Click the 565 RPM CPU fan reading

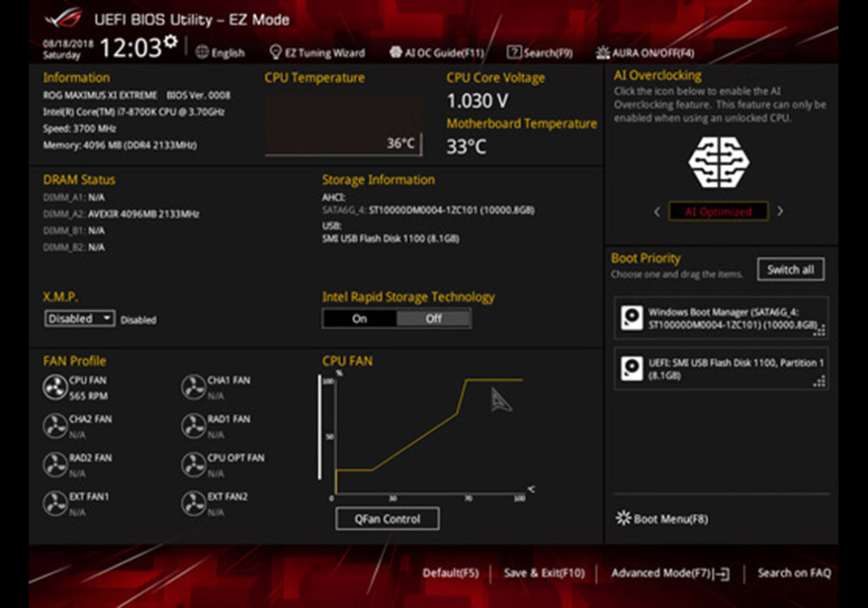[89, 396]
